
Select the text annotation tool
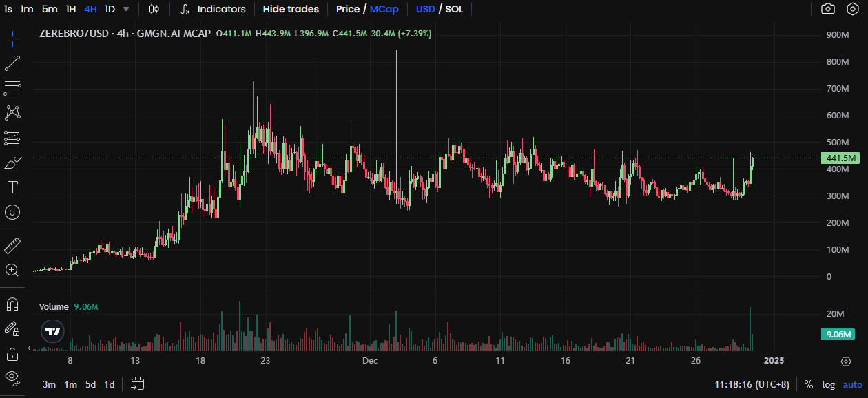pyautogui.click(x=12, y=187)
